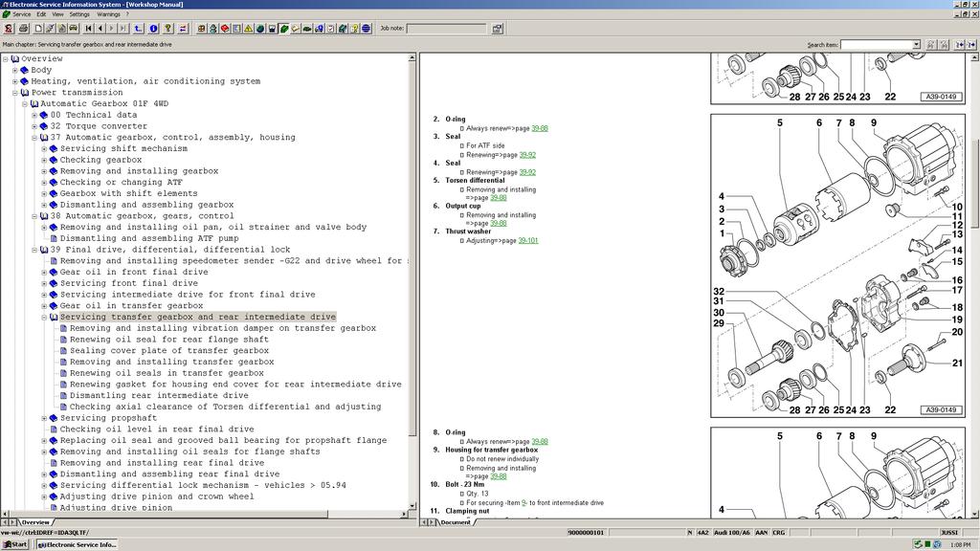Select 'Dismantling rear intermediate drive' in the tree

159,395
